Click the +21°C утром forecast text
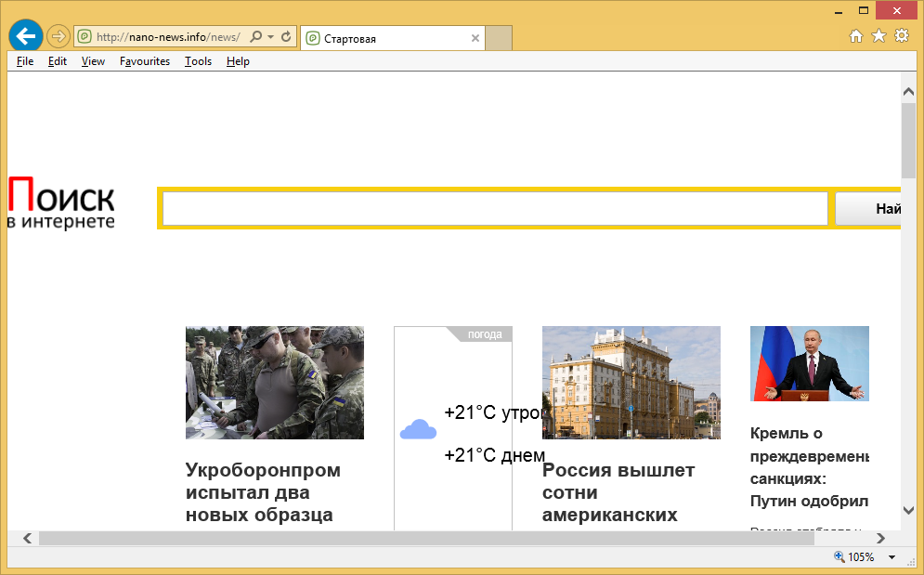 click(492, 412)
